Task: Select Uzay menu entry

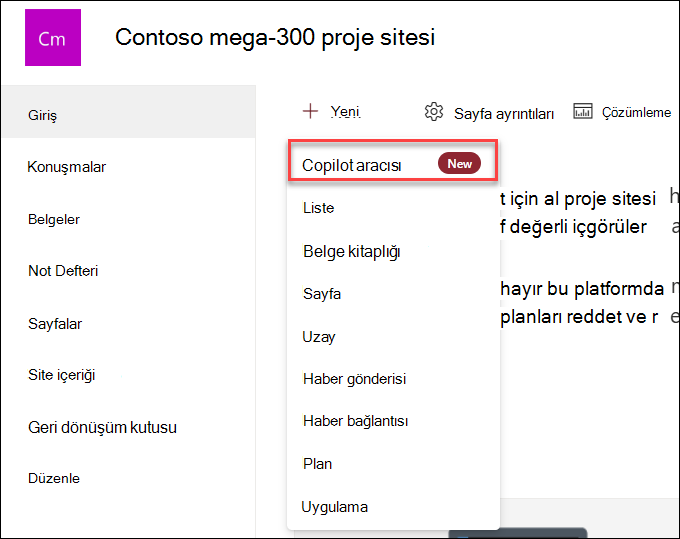Action: [319, 337]
